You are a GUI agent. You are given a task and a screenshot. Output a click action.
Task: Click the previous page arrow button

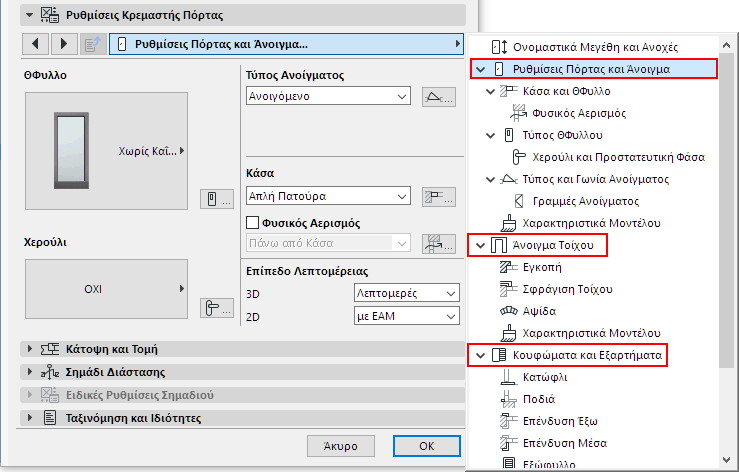click(35, 44)
